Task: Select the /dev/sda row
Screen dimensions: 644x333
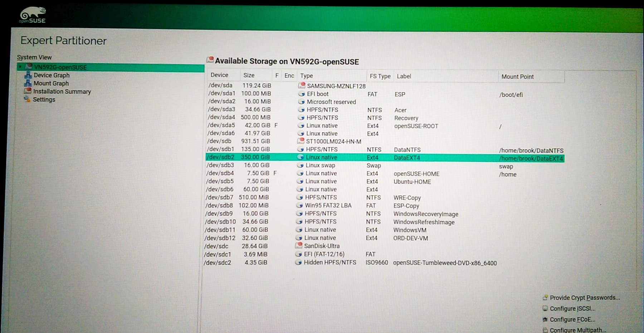Action: click(x=386, y=86)
